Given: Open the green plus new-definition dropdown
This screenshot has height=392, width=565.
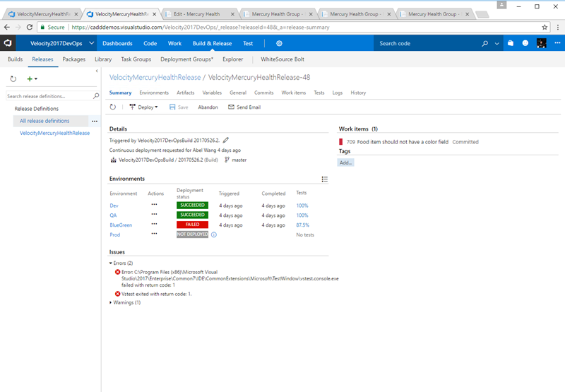Looking at the screenshot, I should 32,79.
